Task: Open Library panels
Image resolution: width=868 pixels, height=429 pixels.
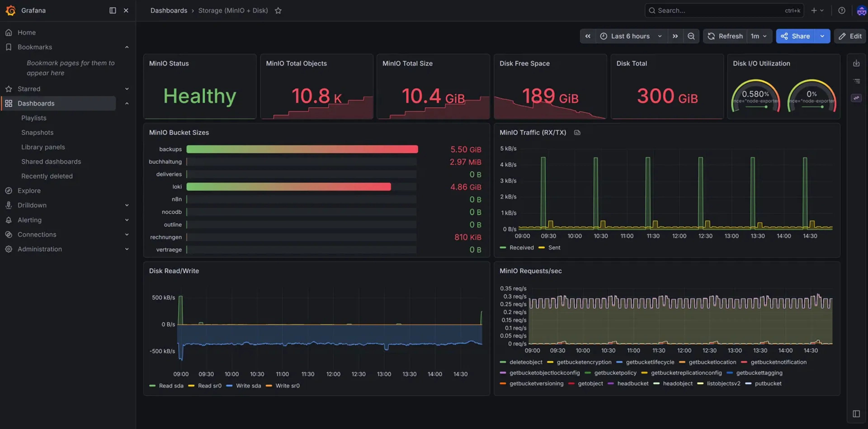Action: click(x=43, y=147)
